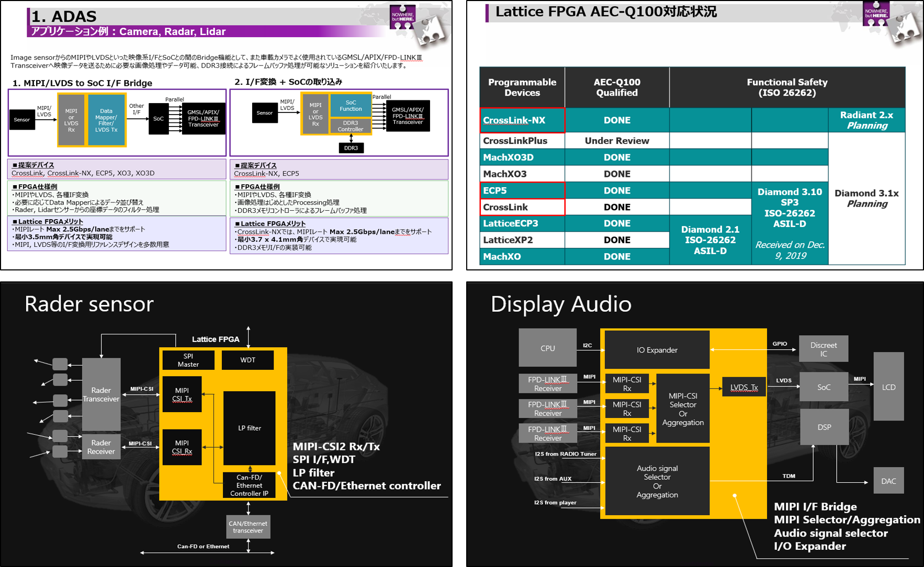924x567 pixels.
Task: Select the 'Rader sensor' slide title
Action: pyautogui.click(x=89, y=304)
